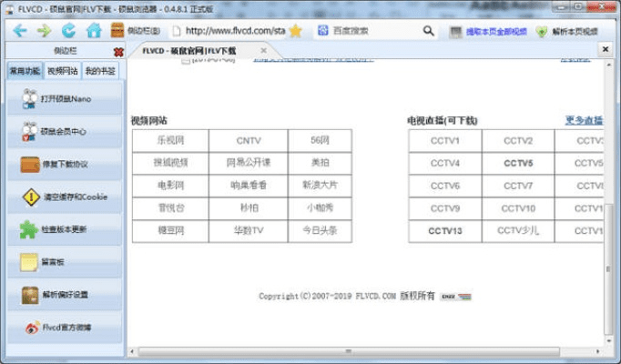Open CCTV1 live channel
The image size is (621, 364).
point(445,140)
